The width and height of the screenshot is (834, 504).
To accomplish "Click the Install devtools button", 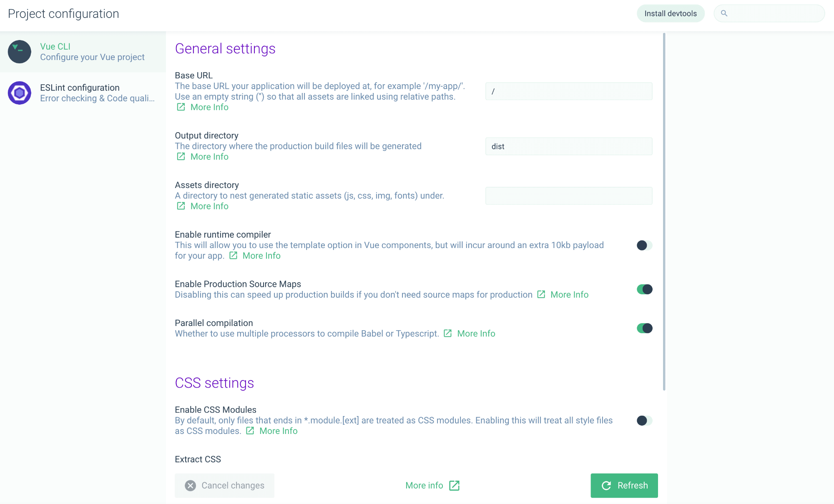I will (x=671, y=13).
